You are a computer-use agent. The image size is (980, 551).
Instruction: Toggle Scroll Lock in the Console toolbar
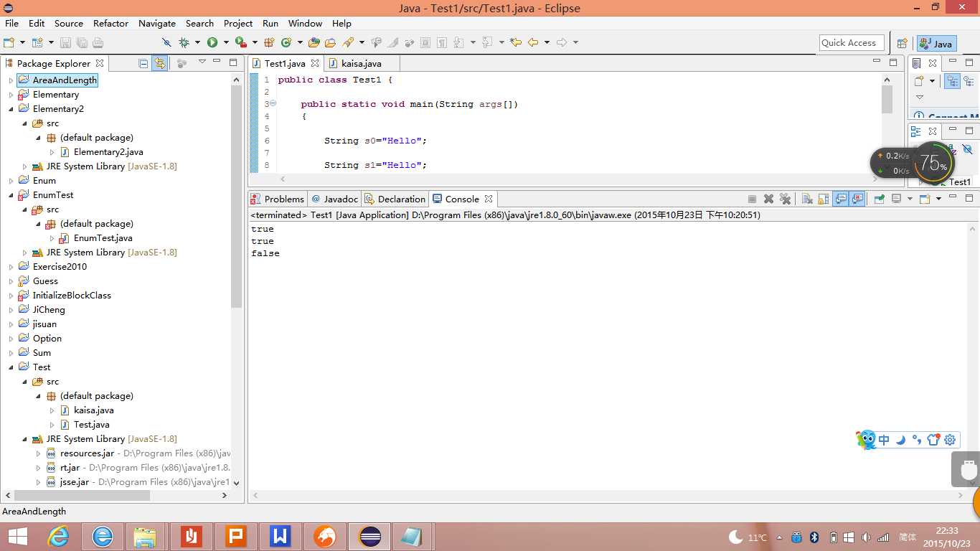click(x=824, y=199)
